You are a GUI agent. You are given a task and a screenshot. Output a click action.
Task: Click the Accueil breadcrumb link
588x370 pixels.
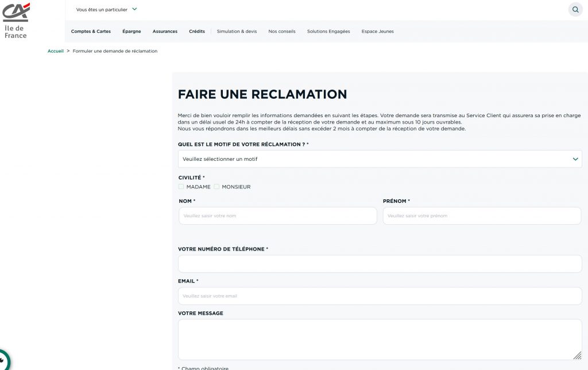pyautogui.click(x=56, y=51)
